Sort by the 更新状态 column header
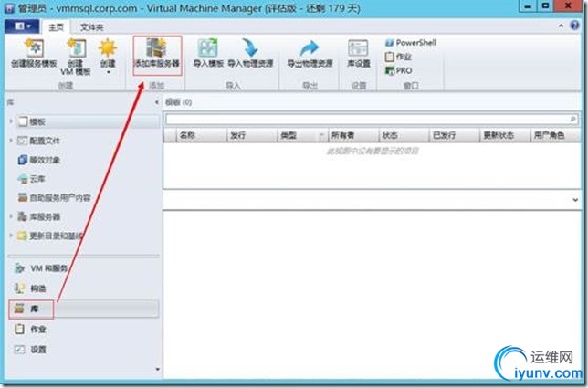 pos(505,135)
